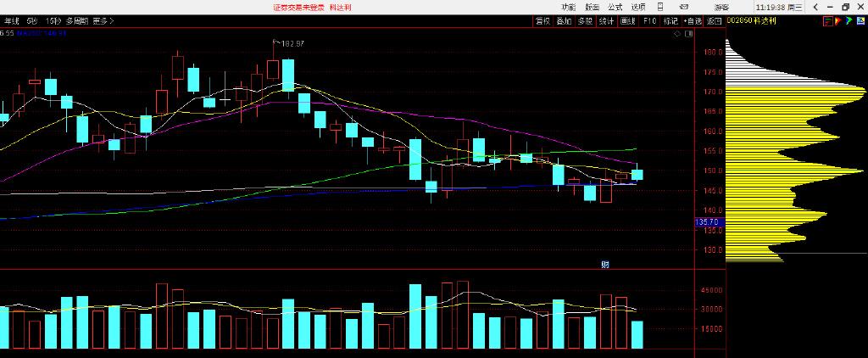This screenshot has width=868, height=358.
Task: Click the 15000 volume axis label
Action: 712,328
